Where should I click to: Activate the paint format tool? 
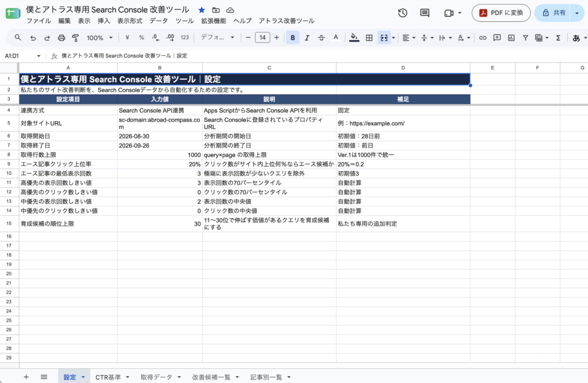[75, 37]
